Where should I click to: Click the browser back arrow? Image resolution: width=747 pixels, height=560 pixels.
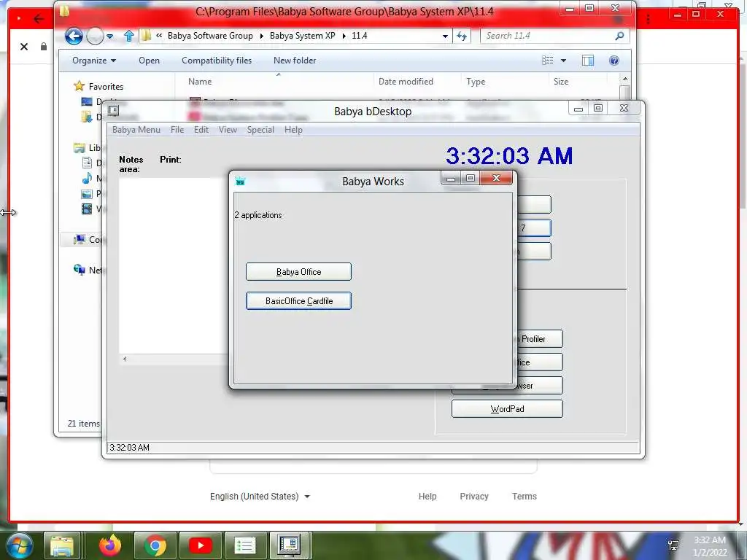pyautogui.click(x=39, y=19)
